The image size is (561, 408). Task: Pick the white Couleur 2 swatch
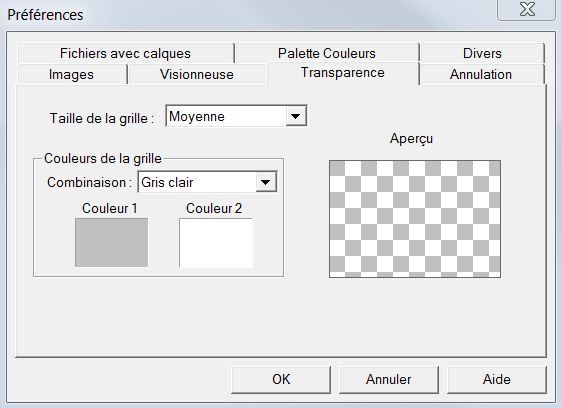[216, 243]
